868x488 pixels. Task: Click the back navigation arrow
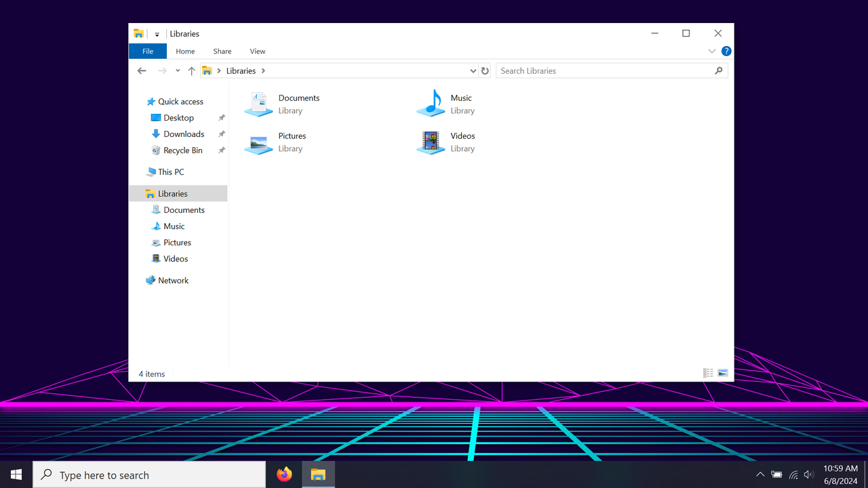(x=142, y=70)
